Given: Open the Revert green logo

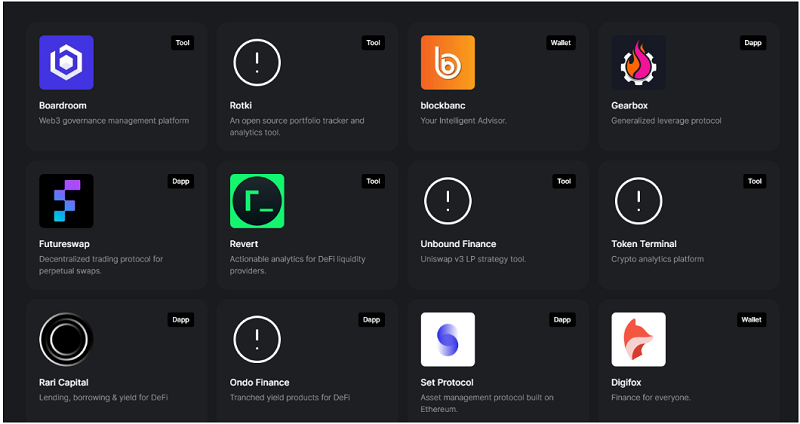Looking at the screenshot, I should pyautogui.click(x=257, y=201).
